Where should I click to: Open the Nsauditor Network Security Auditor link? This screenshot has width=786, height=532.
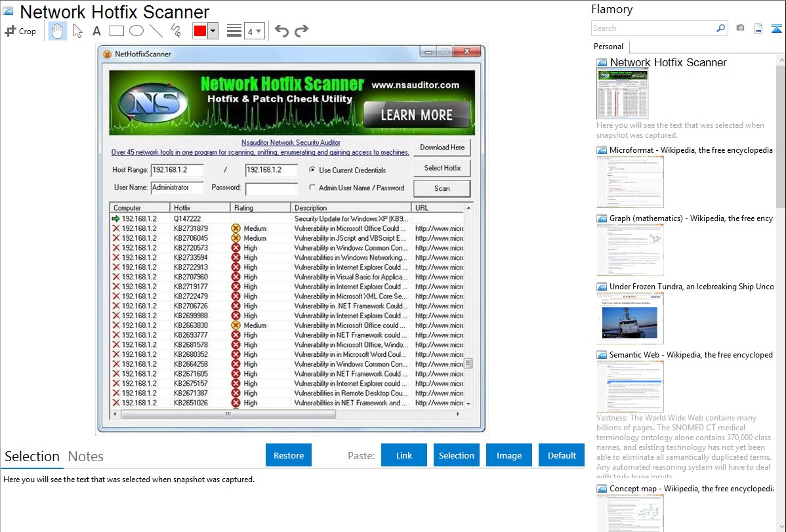click(x=291, y=142)
